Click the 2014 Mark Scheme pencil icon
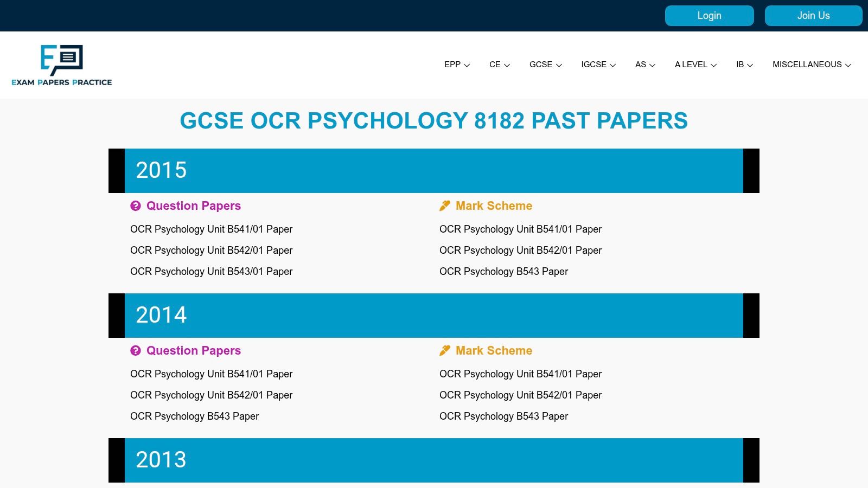Viewport: 868px width, 488px height. point(445,351)
